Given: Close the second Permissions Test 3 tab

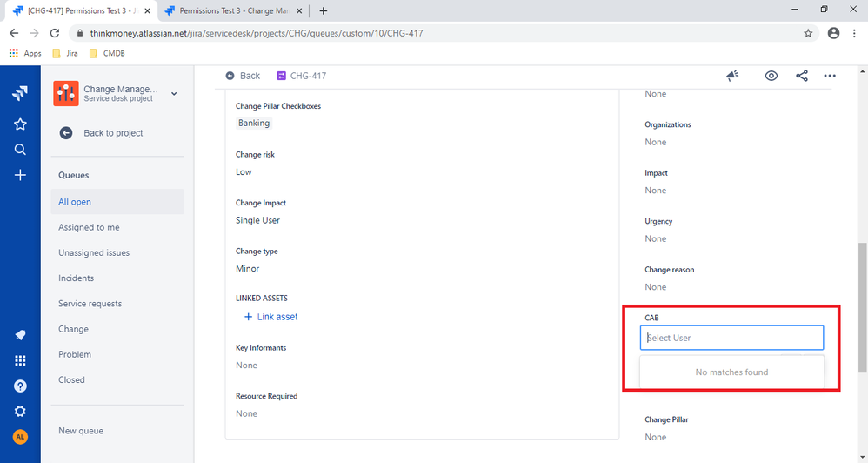Looking at the screenshot, I should point(299,10).
